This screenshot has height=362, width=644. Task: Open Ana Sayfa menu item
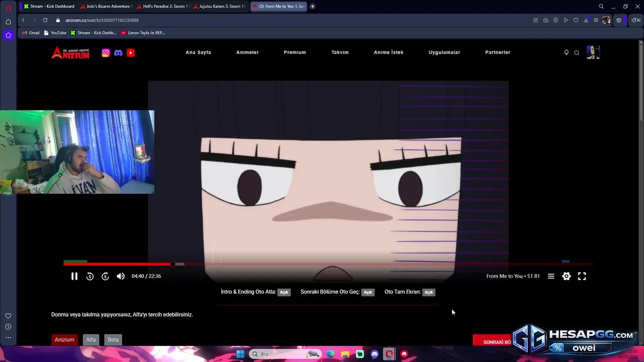pyautogui.click(x=198, y=52)
